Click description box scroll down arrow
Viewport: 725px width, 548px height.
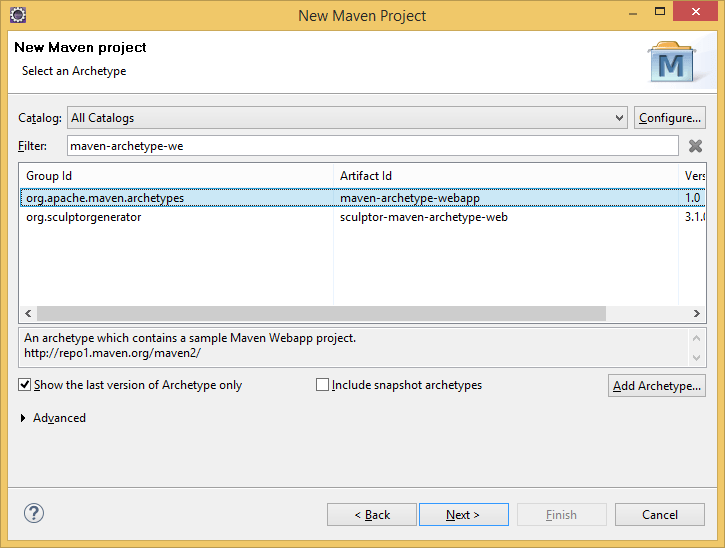[696, 357]
